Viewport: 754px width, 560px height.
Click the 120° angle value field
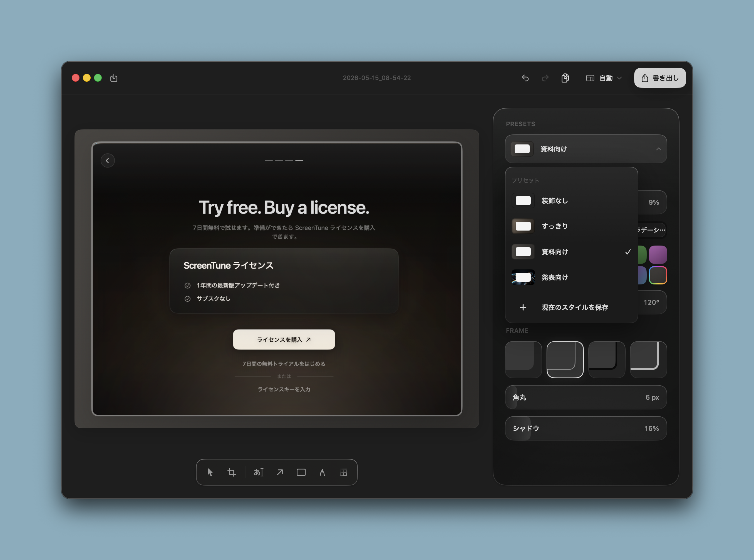(x=651, y=302)
